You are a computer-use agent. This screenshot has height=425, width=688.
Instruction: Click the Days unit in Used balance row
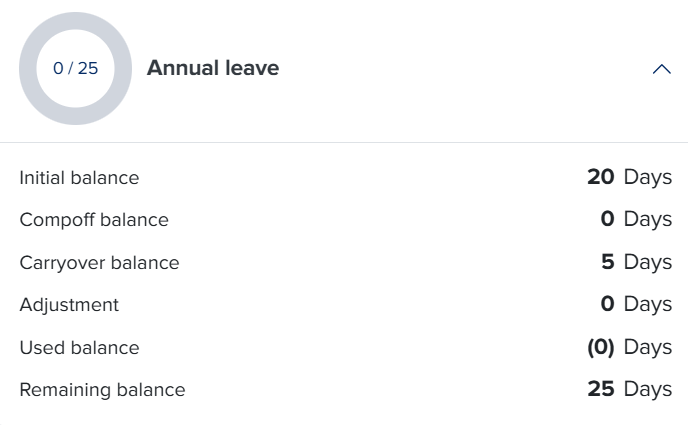[x=648, y=347]
